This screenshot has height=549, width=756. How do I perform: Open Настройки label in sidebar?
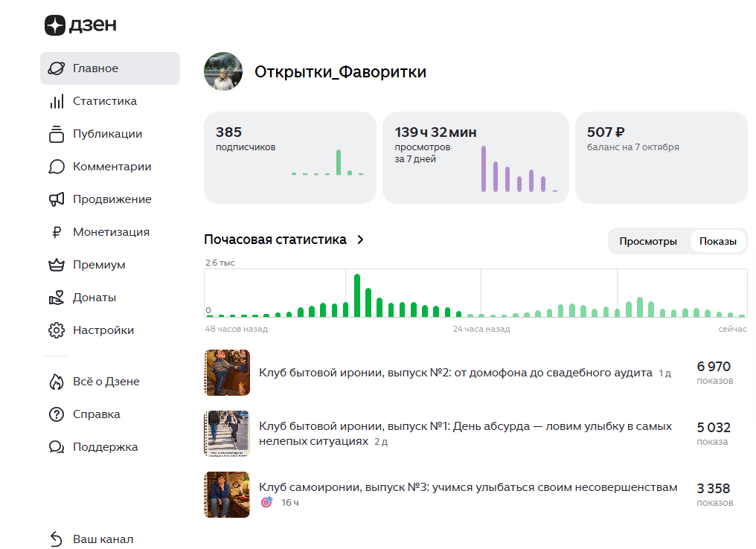tap(103, 330)
